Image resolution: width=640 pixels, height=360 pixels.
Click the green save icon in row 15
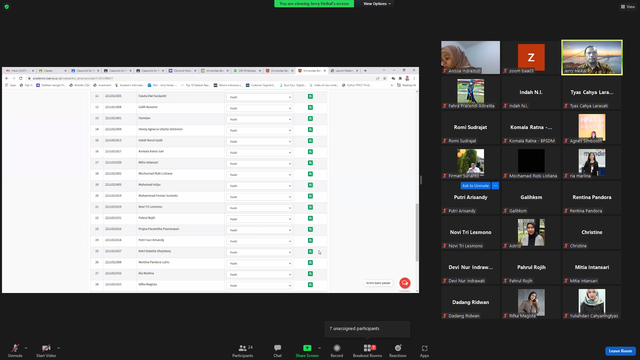[x=310, y=141]
